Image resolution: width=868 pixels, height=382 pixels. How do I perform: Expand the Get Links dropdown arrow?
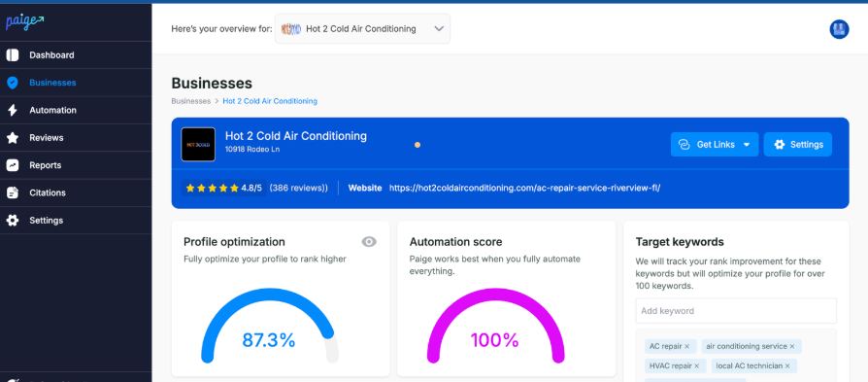747,145
